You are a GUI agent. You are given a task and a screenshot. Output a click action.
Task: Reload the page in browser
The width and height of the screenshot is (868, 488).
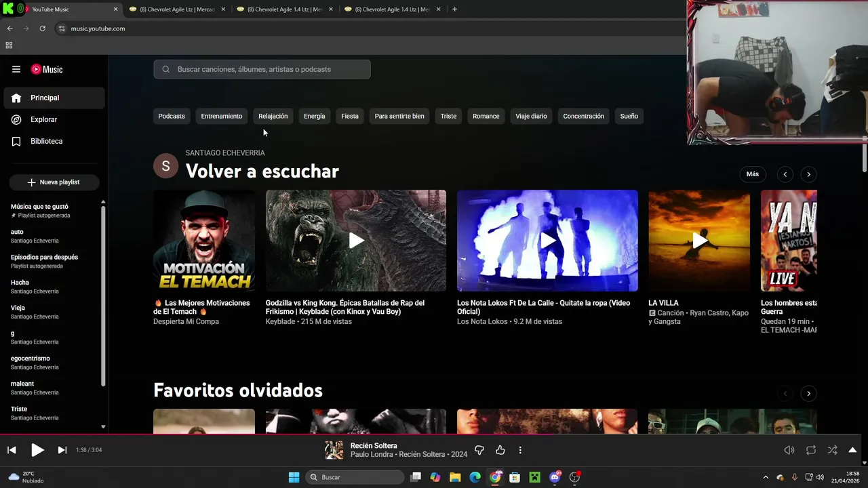coord(42,28)
